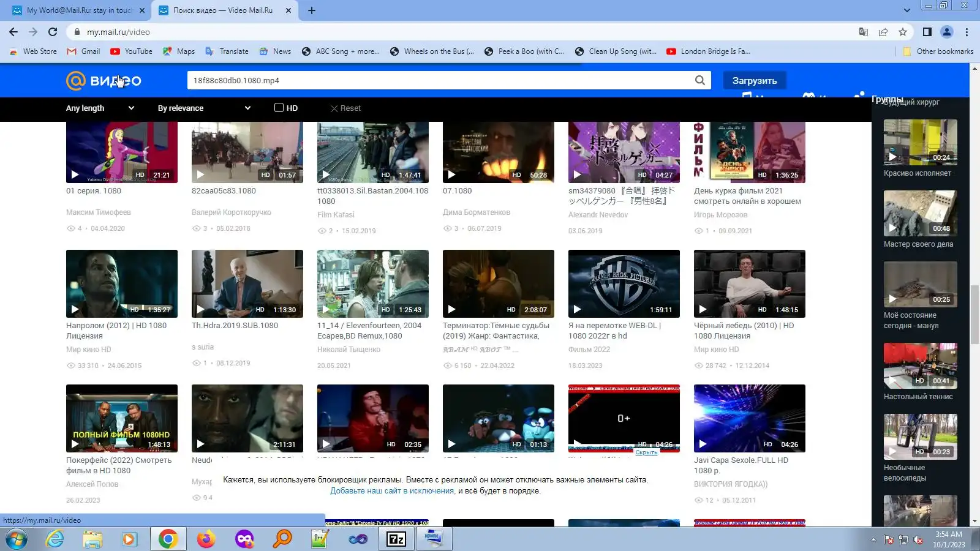
Task: Open the Google Translate page icon
Action: pos(864,32)
